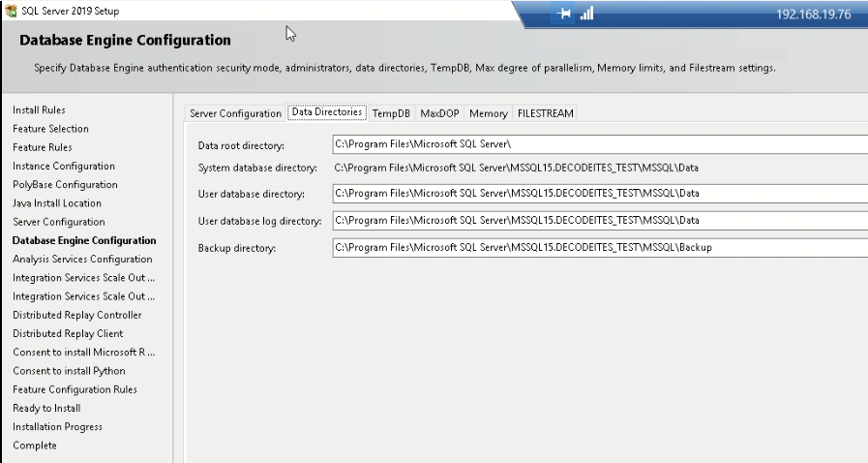Switch to the Memory tab
Image resolution: width=868 pixels, height=463 pixels.
click(x=489, y=113)
